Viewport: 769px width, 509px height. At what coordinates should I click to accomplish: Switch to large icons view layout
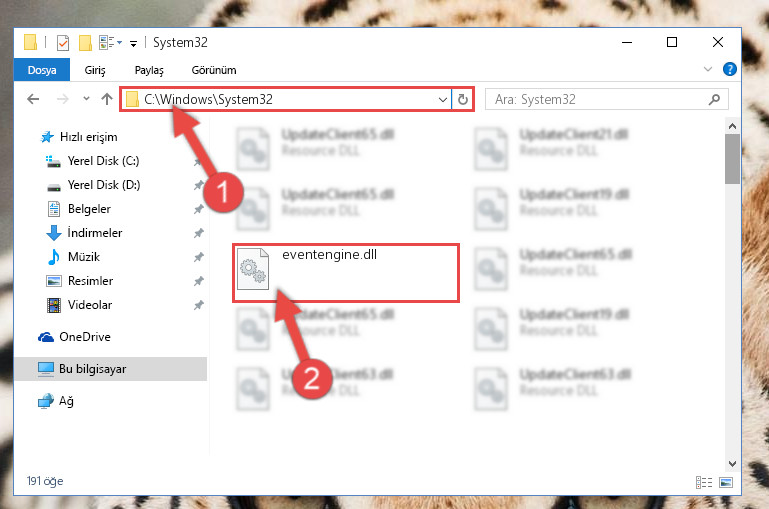pyautogui.click(x=726, y=482)
